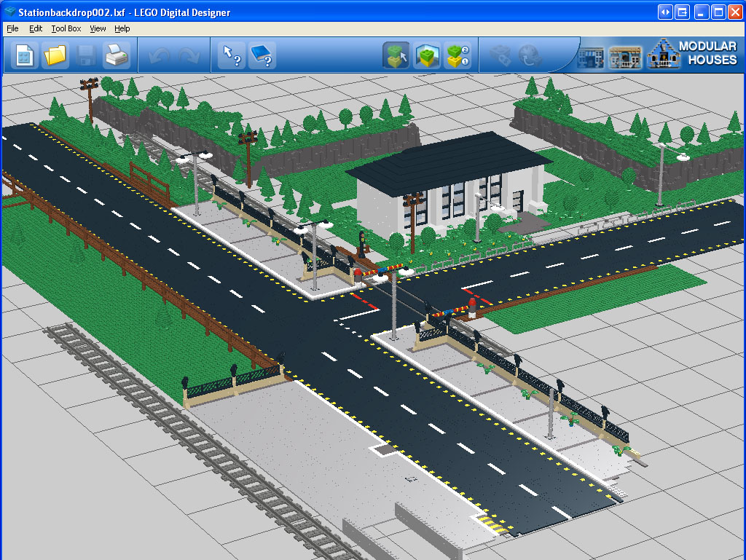Click the Modular Houses label
The image size is (746, 560).
(708, 52)
